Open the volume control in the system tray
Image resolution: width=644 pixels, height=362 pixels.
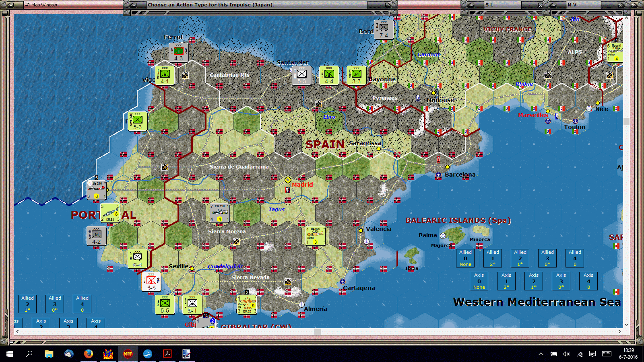pos(566,354)
